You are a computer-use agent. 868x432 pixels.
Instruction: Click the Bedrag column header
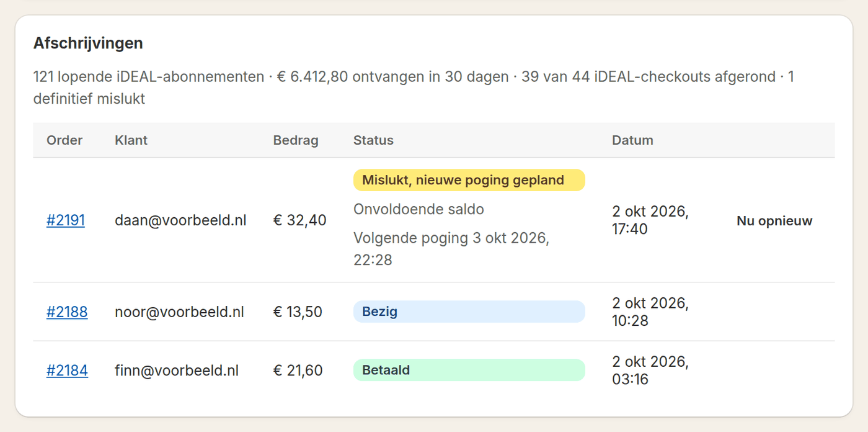tap(296, 140)
